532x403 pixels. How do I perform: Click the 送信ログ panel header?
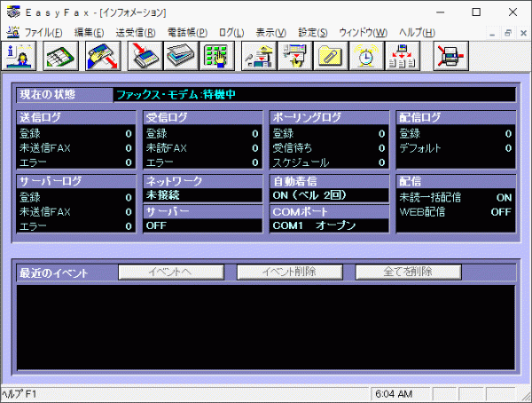76,117
